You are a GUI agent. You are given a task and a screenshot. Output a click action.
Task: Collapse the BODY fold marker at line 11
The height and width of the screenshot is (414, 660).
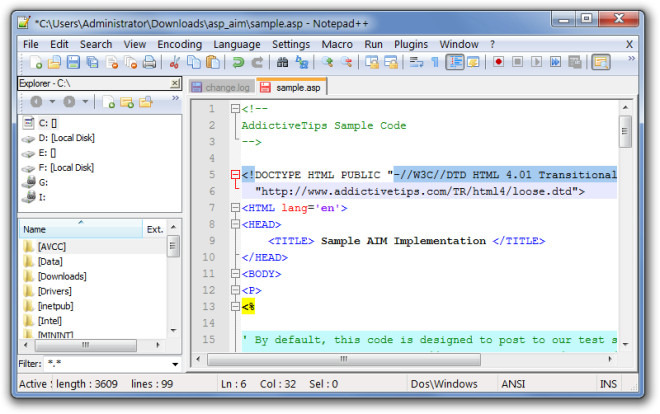coord(235,273)
